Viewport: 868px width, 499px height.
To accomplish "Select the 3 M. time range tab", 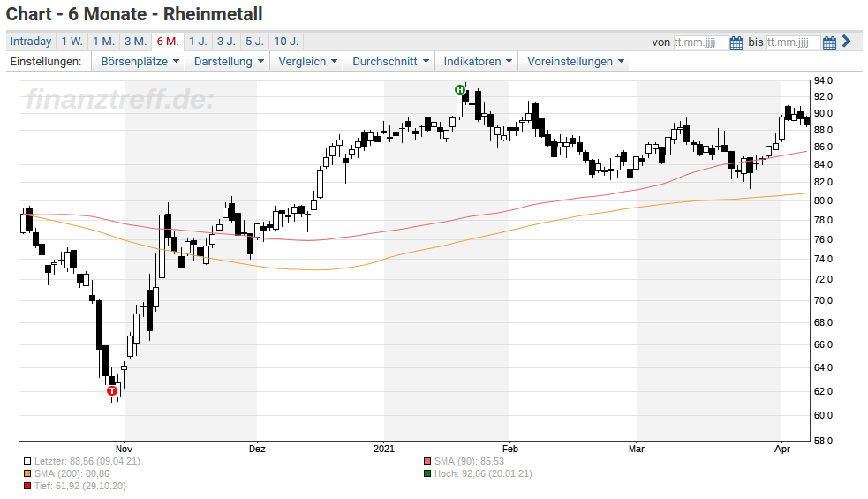I will (x=136, y=42).
